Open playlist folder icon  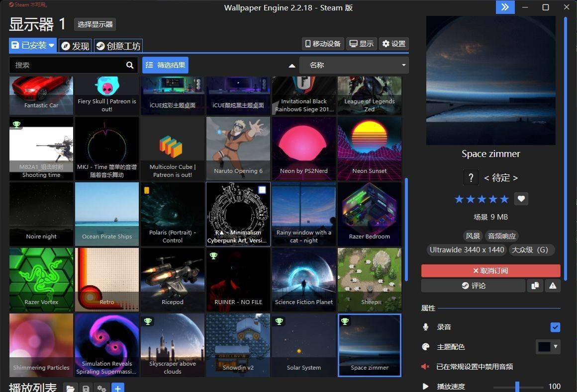click(70, 388)
